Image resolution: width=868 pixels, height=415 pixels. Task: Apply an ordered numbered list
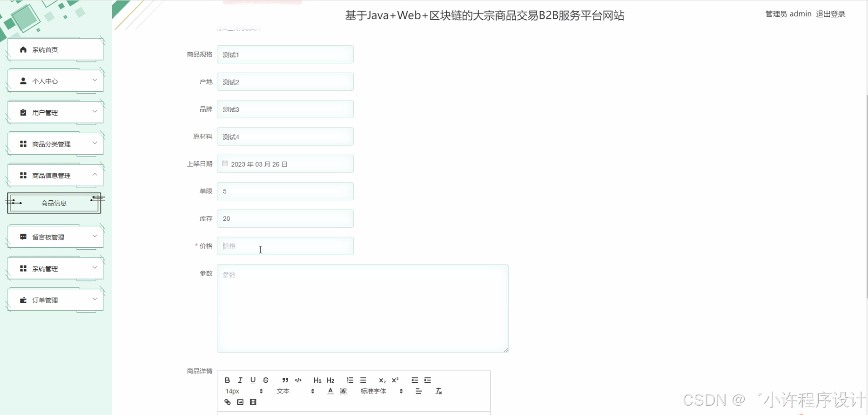(350, 380)
